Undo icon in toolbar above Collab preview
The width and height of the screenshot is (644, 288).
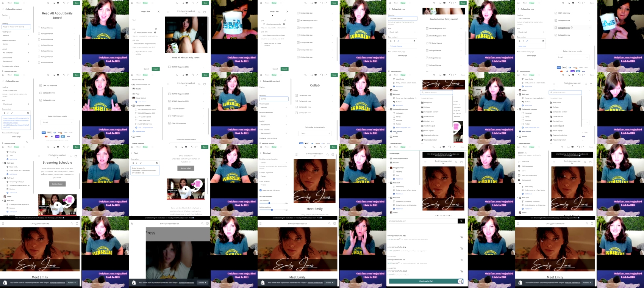(321, 75)
